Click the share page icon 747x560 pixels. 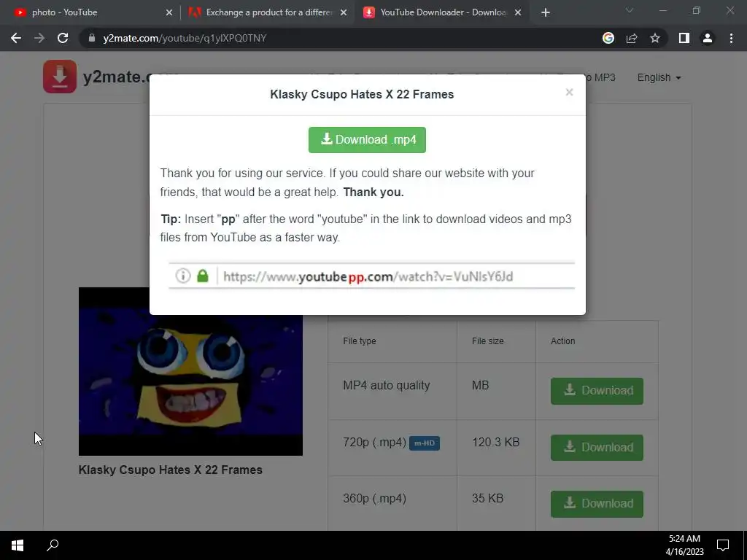pyautogui.click(x=632, y=38)
